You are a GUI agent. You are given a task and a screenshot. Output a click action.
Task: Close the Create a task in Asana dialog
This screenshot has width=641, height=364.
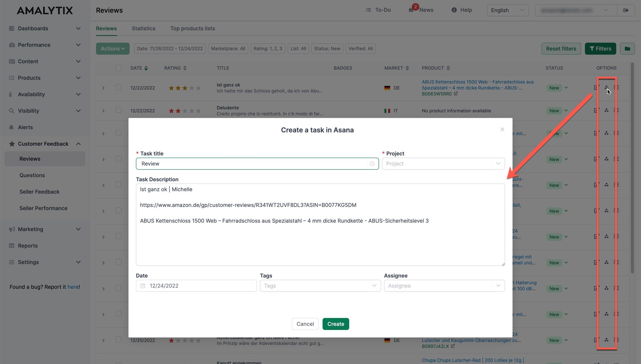(x=502, y=129)
